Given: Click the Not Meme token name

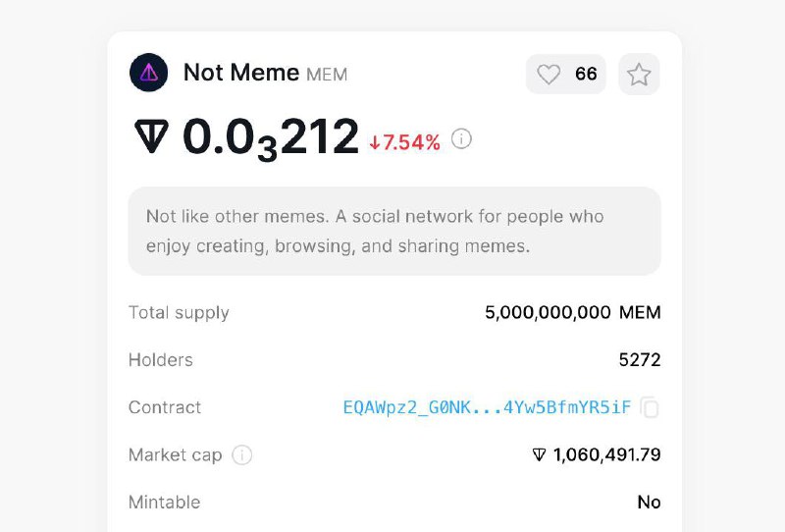Looking at the screenshot, I should [241, 73].
